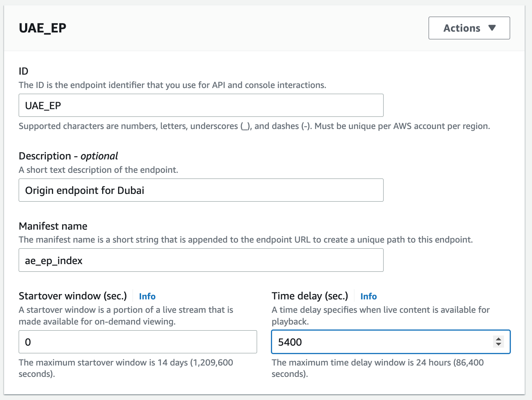Click the Description field for Dubai endpoint
This screenshot has height=400, width=532.
[201, 190]
